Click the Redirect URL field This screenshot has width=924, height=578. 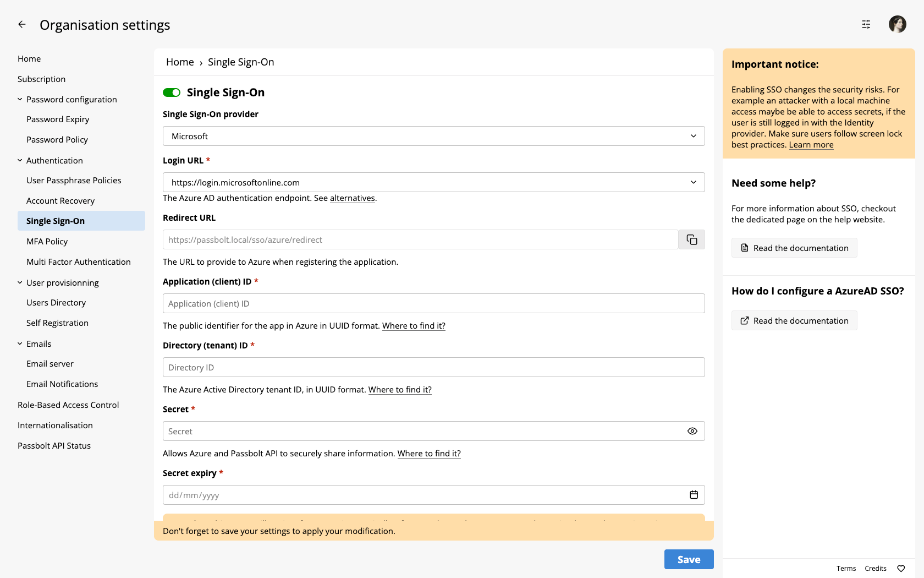click(x=420, y=239)
